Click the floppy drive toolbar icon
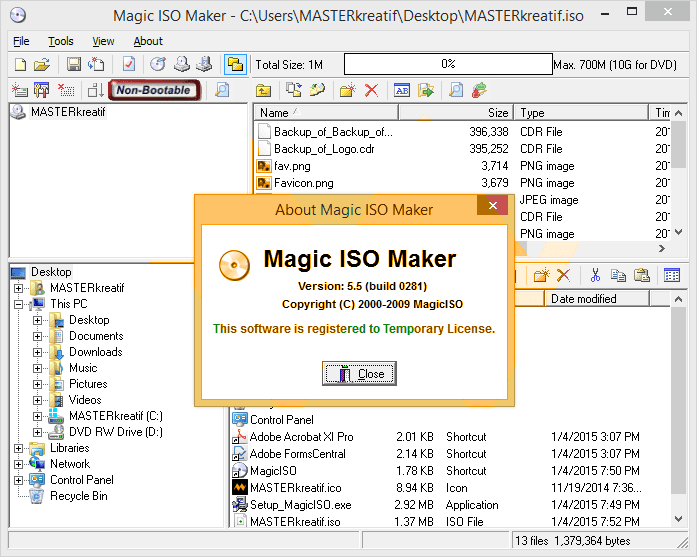Screen dimensions: 697x557 coord(204,64)
